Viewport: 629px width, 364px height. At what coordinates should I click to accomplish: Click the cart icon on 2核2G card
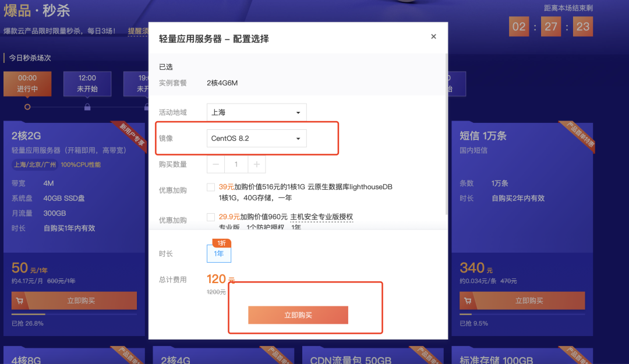click(20, 301)
